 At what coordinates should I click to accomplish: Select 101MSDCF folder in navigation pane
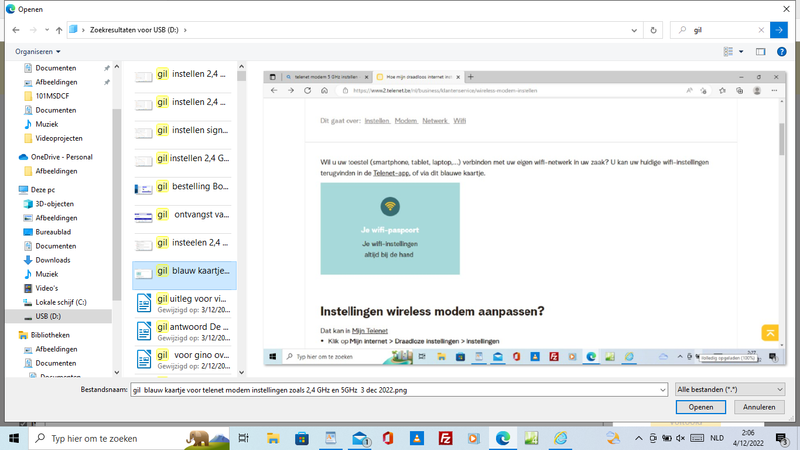point(52,96)
